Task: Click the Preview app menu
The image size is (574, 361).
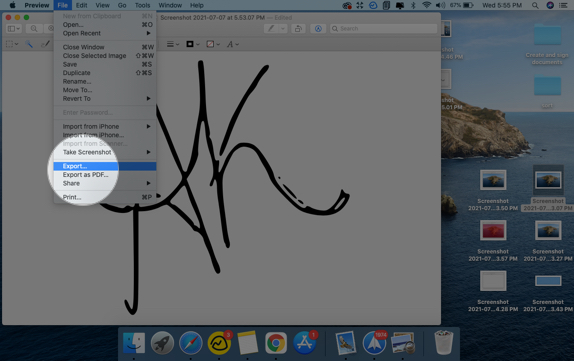Action: [x=37, y=5]
